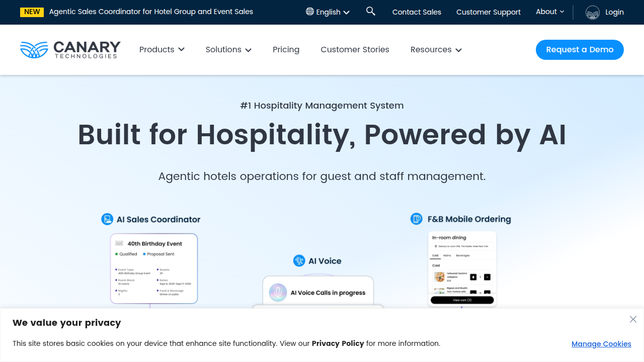Click the Canary icon beside Login
The image size is (644, 362).
(x=593, y=12)
